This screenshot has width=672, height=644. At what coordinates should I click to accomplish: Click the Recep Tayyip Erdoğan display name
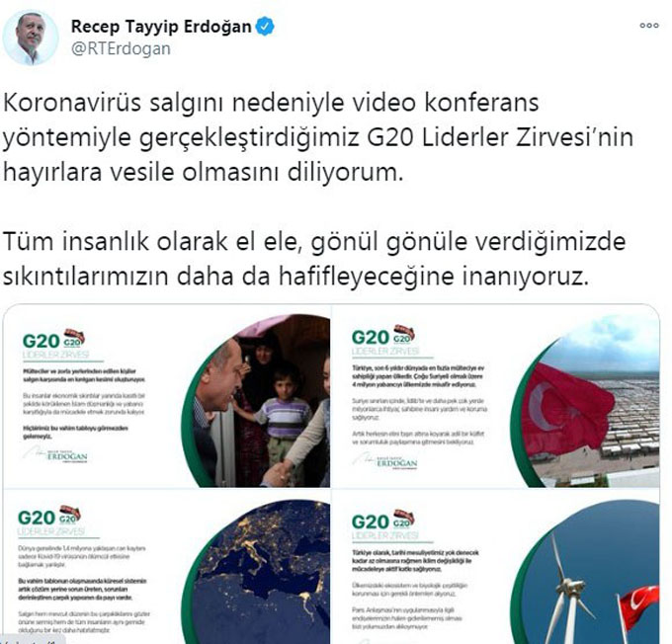coord(161,27)
